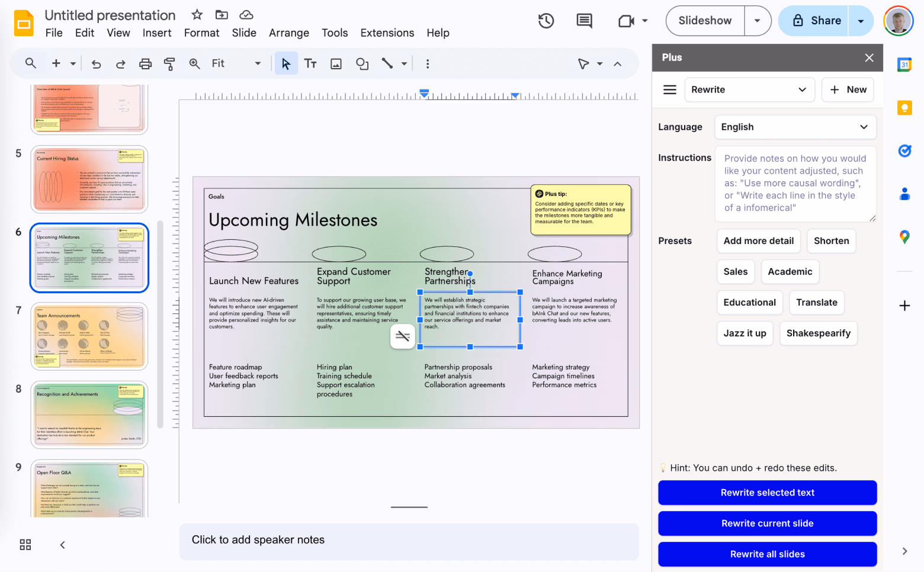Open the more toolbar options menu
The height and width of the screenshot is (572, 924).
click(428, 63)
